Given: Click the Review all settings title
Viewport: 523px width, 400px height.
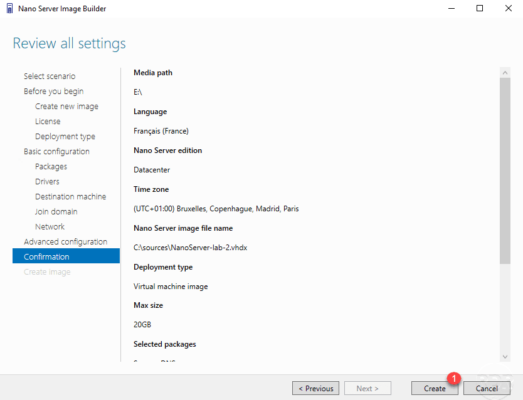Looking at the screenshot, I should (x=69, y=43).
